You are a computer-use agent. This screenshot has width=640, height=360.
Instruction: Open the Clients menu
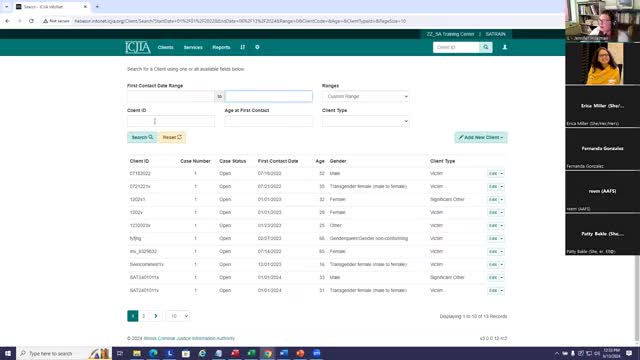(165, 47)
